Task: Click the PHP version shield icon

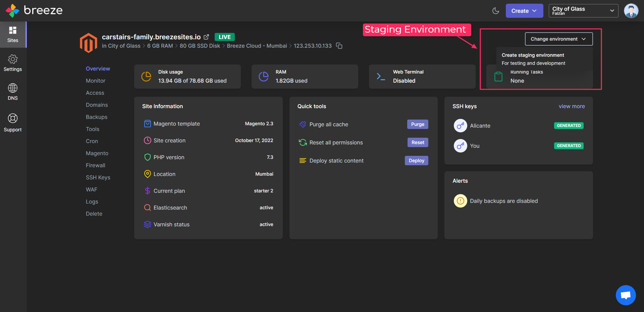Action: click(x=148, y=157)
